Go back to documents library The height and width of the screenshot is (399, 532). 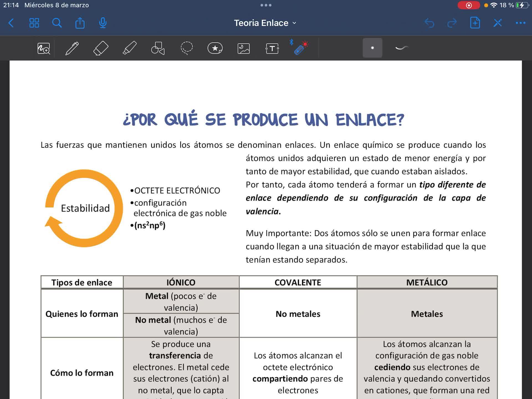pos(11,23)
